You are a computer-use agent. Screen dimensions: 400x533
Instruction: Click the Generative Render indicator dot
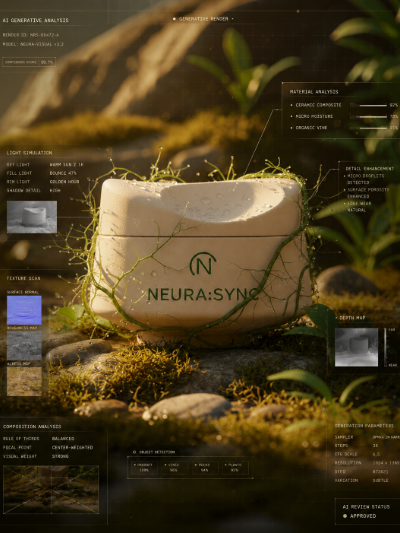pyautogui.click(x=174, y=19)
